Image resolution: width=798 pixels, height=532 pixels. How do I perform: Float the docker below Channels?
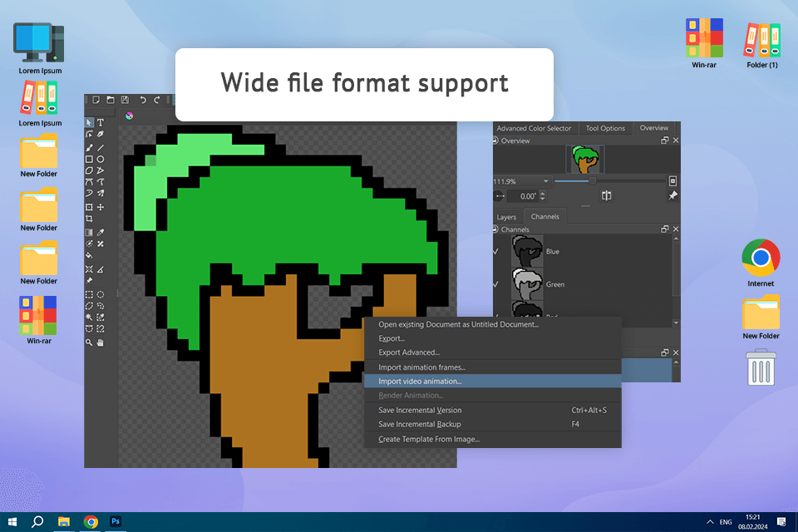coord(665,352)
